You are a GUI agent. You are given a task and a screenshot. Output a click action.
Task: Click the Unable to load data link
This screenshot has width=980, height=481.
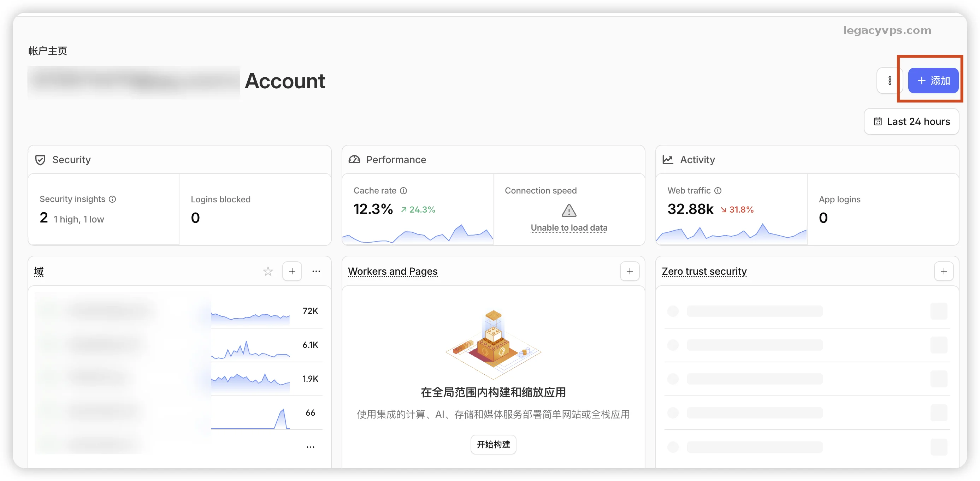569,228
